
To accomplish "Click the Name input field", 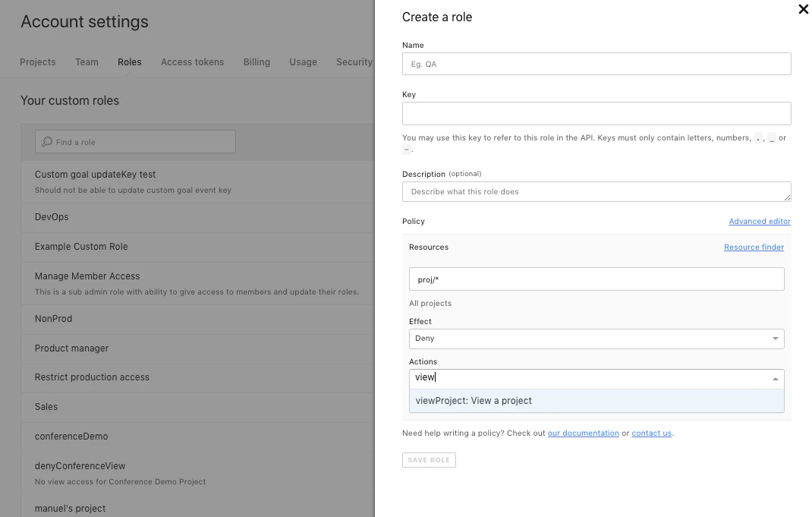I will 596,64.
